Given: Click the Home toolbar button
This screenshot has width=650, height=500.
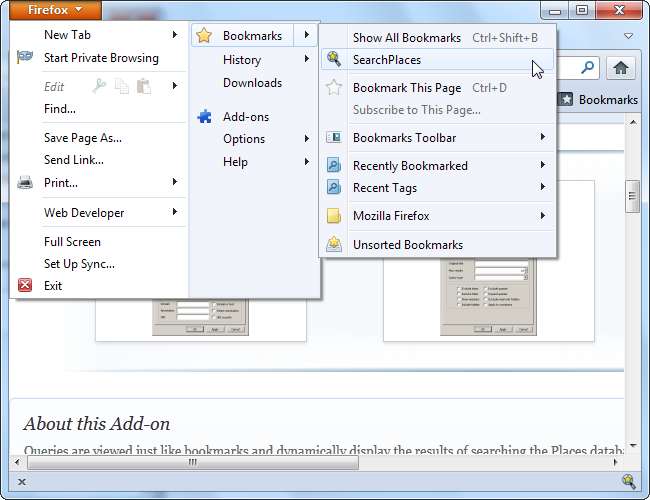Looking at the screenshot, I should click(621, 68).
